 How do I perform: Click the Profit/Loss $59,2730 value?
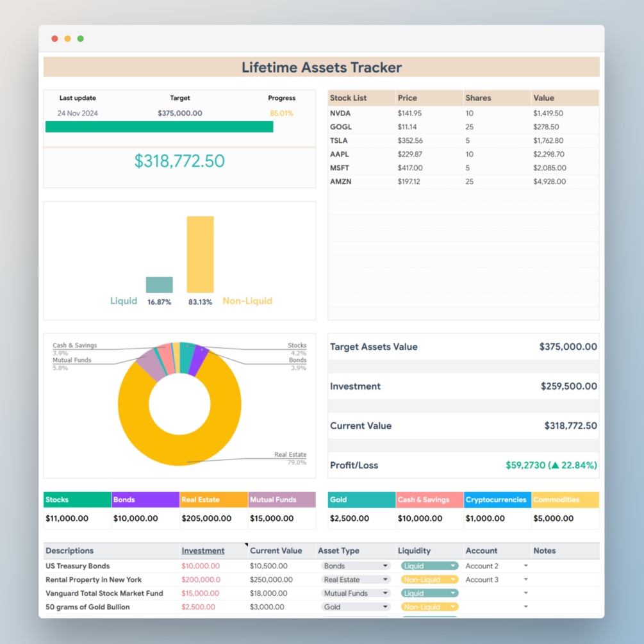click(551, 465)
